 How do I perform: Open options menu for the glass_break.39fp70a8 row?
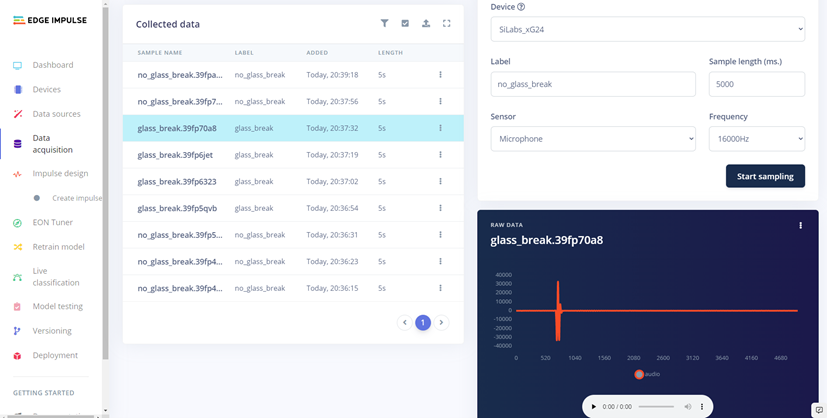click(440, 128)
